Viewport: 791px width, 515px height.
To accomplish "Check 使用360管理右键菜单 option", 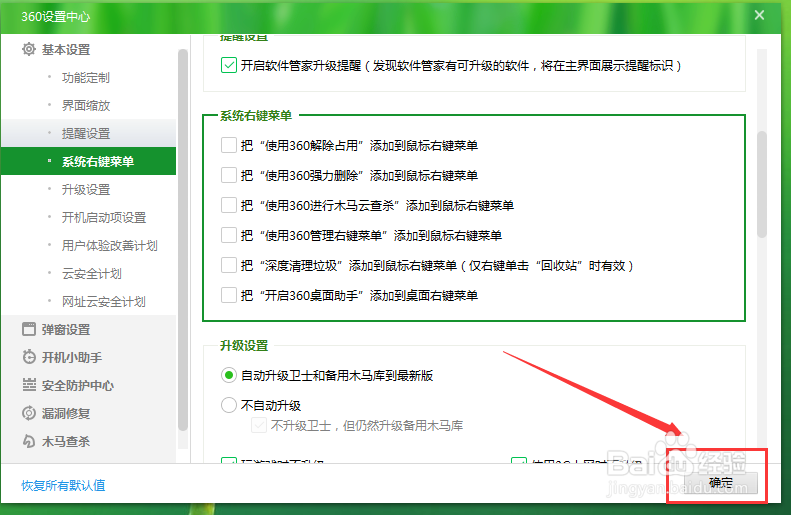I will point(229,235).
